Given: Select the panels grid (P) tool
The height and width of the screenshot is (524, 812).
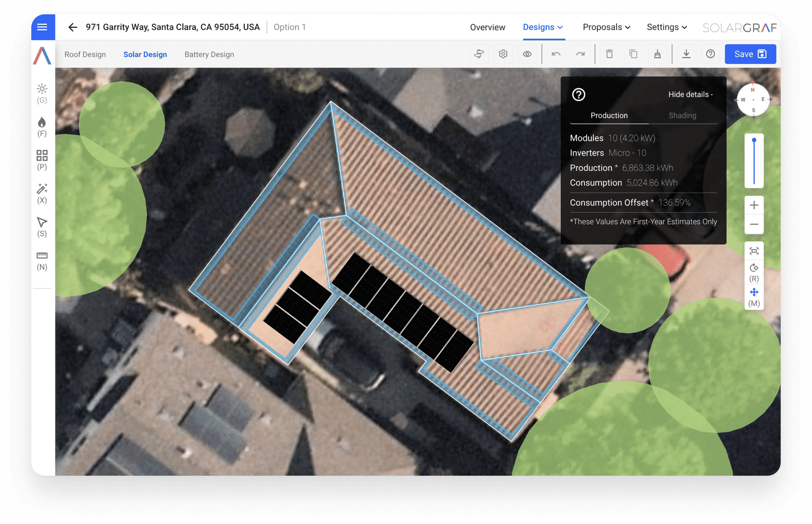Looking at the screenshot, I should (42, 161).
